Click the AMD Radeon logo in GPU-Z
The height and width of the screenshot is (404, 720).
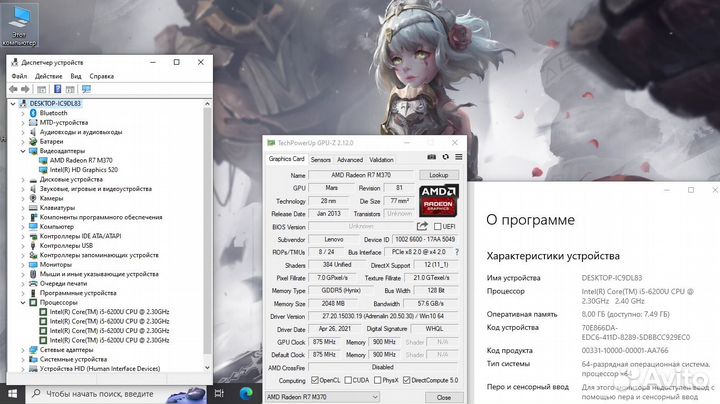pyautogui.click(x=439, y=201)
